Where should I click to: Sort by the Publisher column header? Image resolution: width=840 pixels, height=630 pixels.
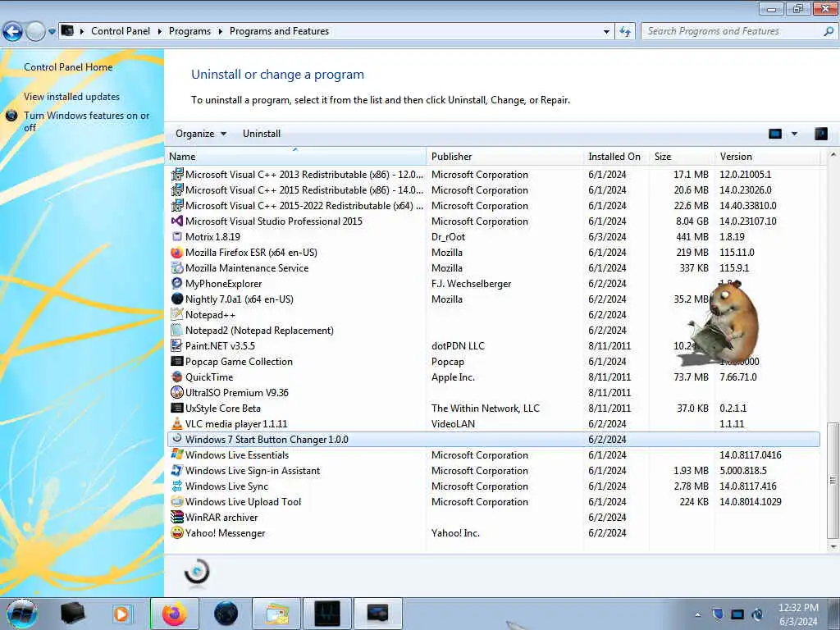point(504,157)
